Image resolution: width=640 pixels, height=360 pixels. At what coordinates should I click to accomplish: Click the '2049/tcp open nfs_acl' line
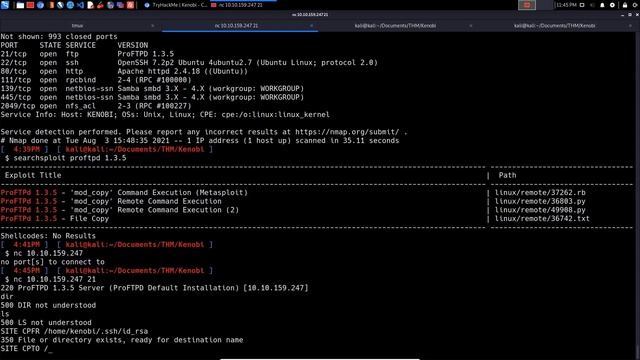[96, 106]
